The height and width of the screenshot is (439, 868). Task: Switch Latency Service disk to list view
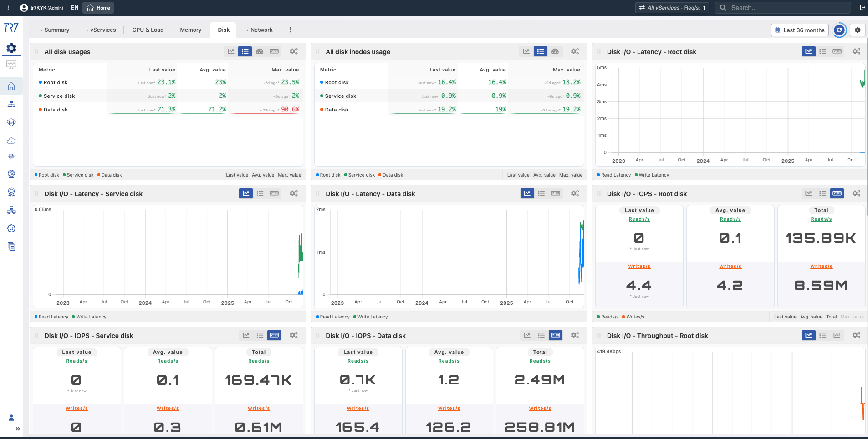[x=260, y=193]
